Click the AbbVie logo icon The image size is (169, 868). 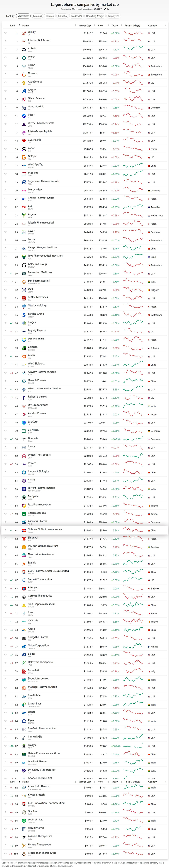[24, 49]
